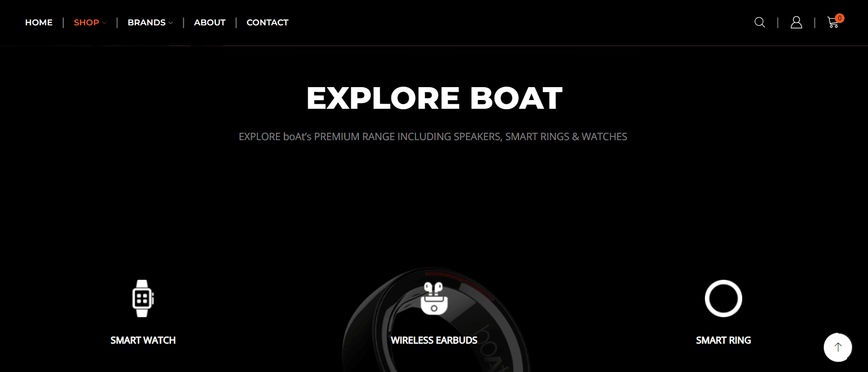
Task: Select the smart ring circle icon
Action: click(x=723, y=298)
